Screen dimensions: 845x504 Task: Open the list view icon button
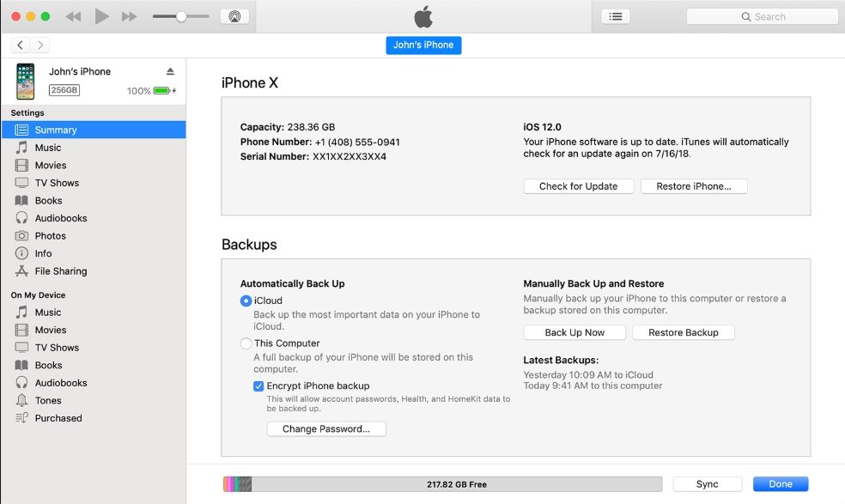point(616,16)
